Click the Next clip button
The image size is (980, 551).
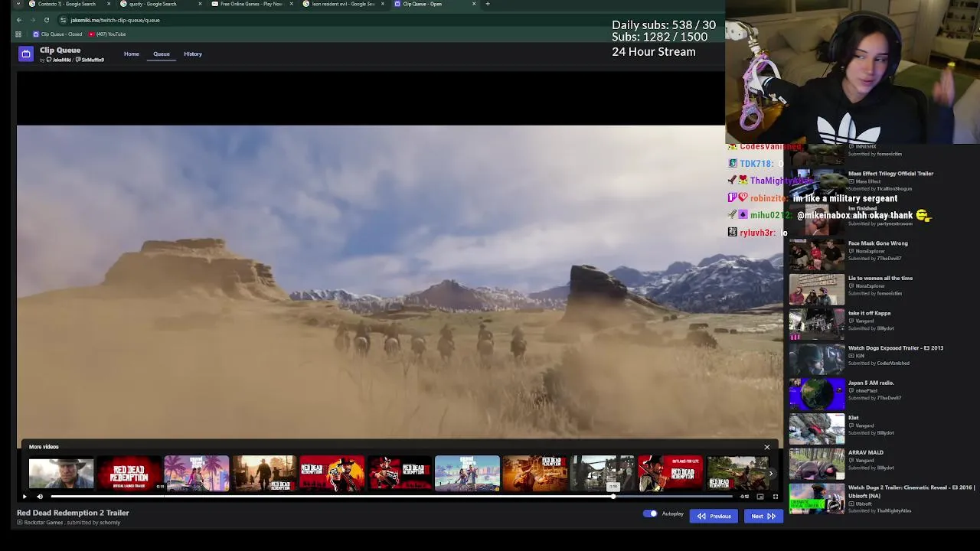pos(763,517)
